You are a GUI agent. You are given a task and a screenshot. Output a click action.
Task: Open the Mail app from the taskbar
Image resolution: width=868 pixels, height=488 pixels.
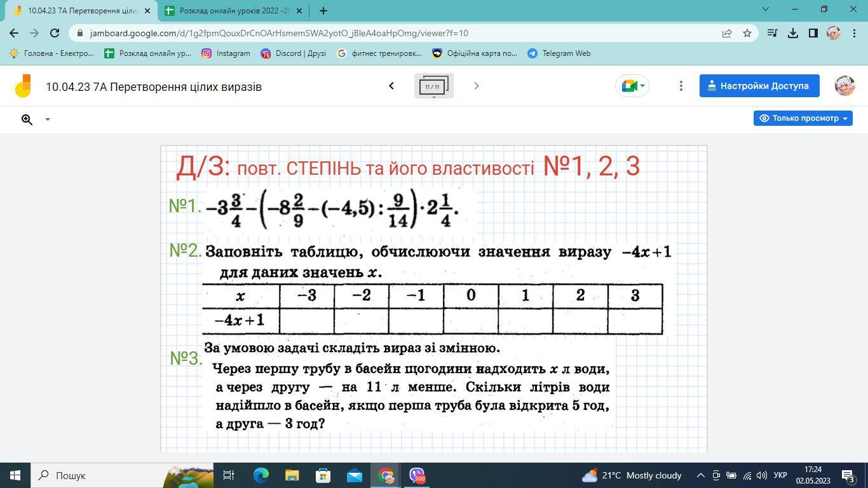tap(354, 475)
